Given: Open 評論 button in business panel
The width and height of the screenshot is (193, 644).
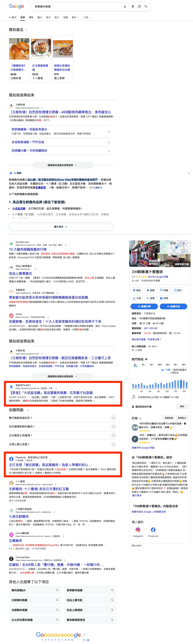Looking at the screenshot, I should [164, 290].
